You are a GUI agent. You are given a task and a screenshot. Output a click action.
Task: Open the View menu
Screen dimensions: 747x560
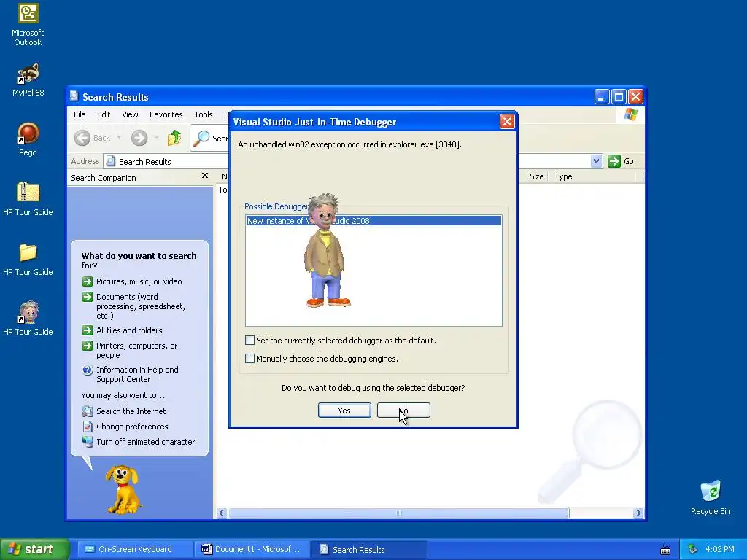click(x=130, y=114)
